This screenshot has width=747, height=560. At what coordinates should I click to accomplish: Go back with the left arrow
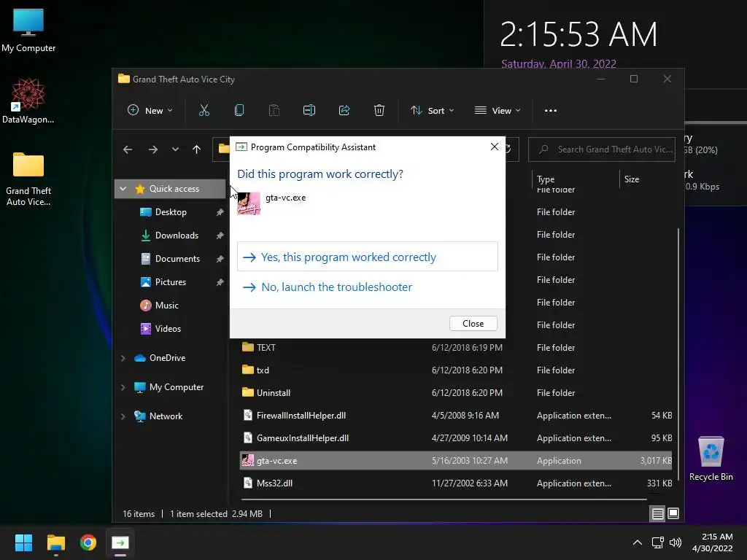point(128,149)
